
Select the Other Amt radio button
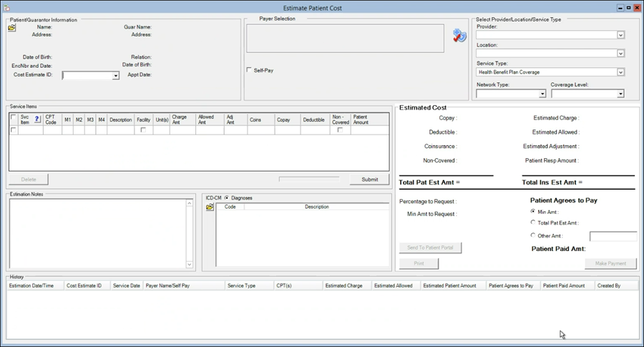pos(532,235)
